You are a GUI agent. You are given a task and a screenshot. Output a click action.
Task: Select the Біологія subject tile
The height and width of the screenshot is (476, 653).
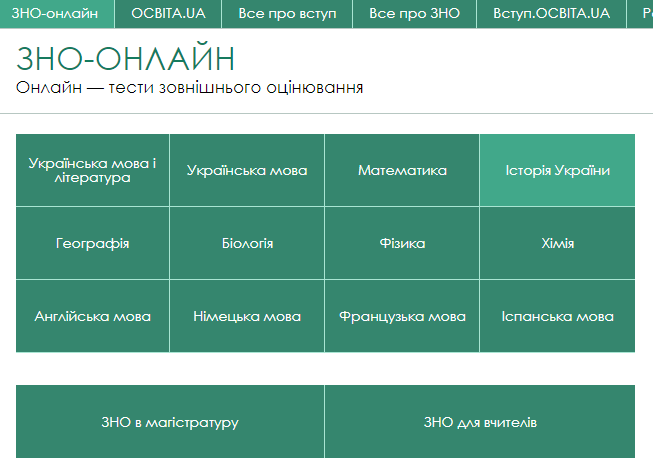(247, 243)
